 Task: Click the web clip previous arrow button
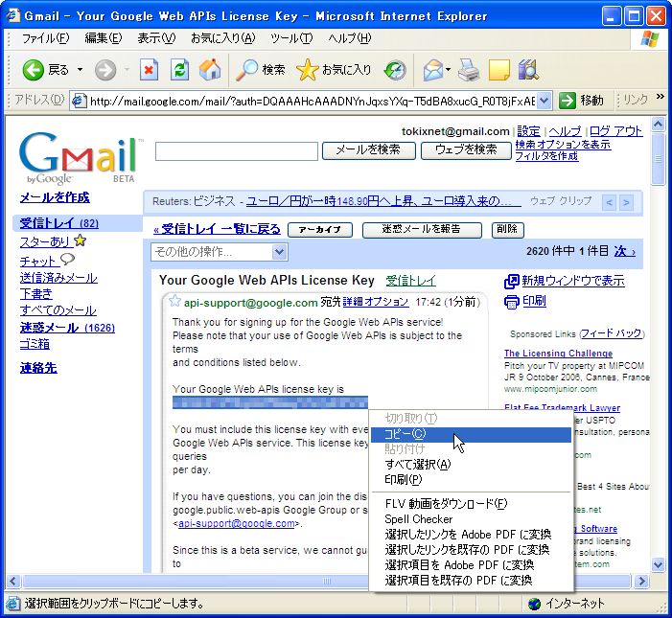609,202
